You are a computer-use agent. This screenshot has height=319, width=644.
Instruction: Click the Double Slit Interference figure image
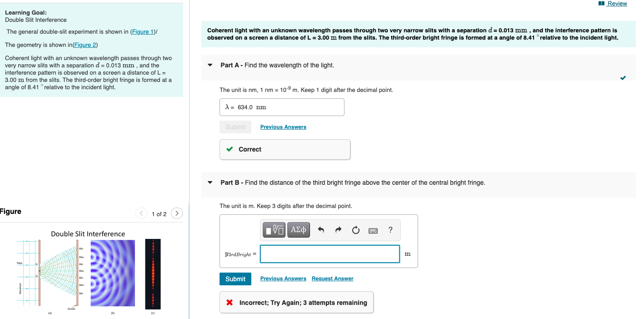tap(88, 273)
